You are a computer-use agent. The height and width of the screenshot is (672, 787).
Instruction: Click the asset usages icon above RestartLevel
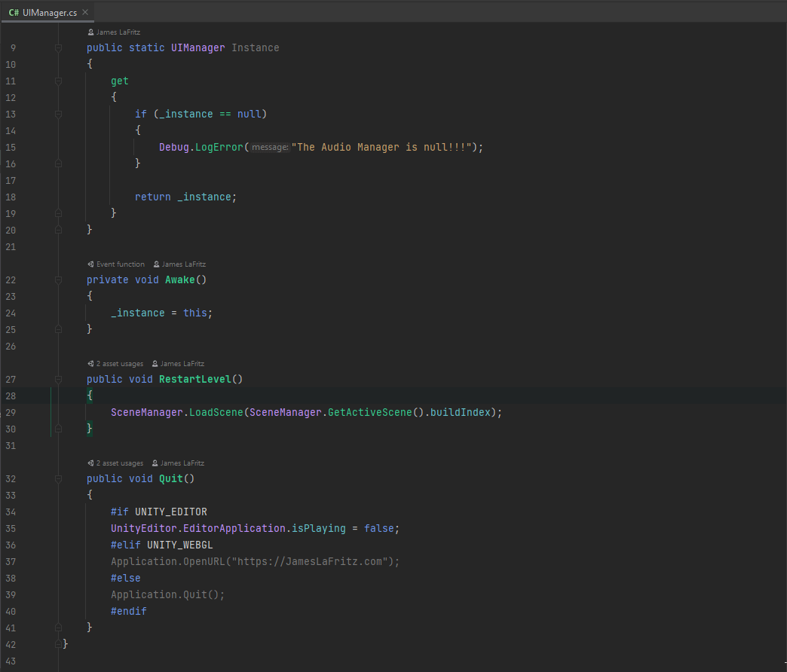click(x=90, y=363)
